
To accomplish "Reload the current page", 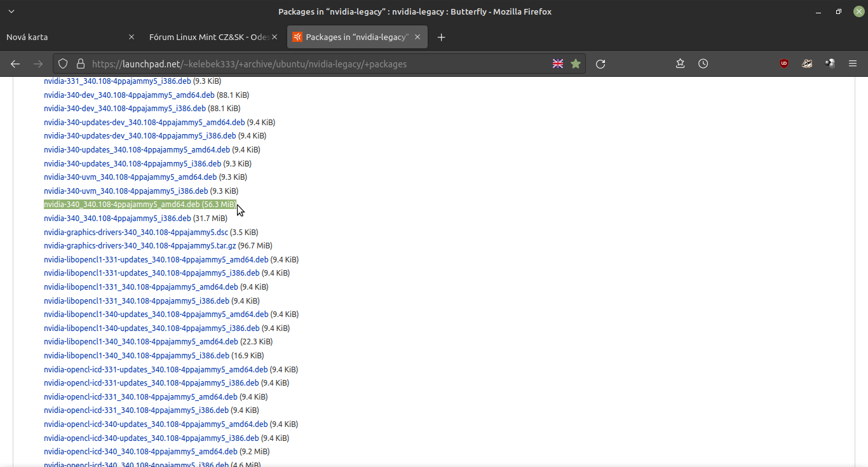I will [x=600, y=64].
